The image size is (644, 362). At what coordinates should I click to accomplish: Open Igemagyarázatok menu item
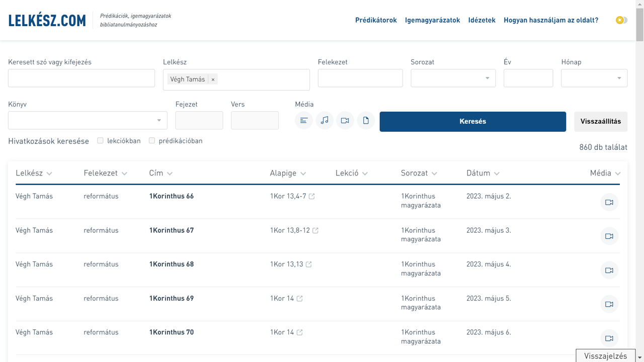pos(433,20)
